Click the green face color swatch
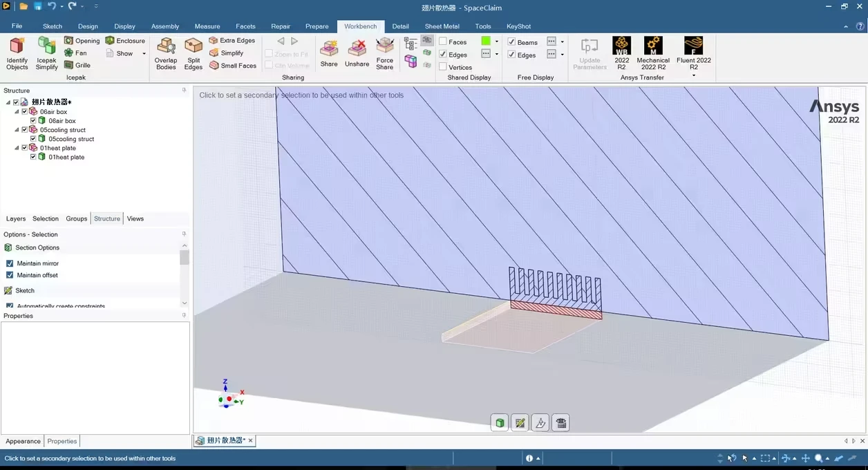 click(x=486, y=41)
